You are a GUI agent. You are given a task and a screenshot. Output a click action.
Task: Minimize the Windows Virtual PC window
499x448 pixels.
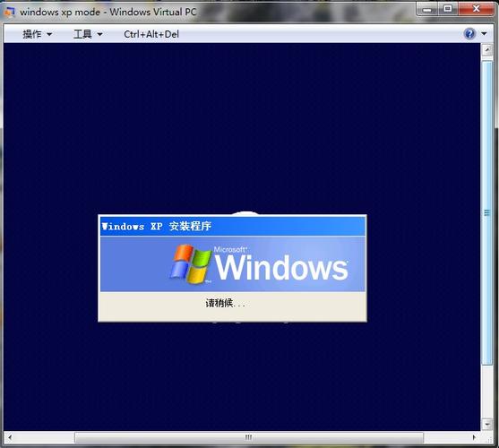(x=427, y=9)
